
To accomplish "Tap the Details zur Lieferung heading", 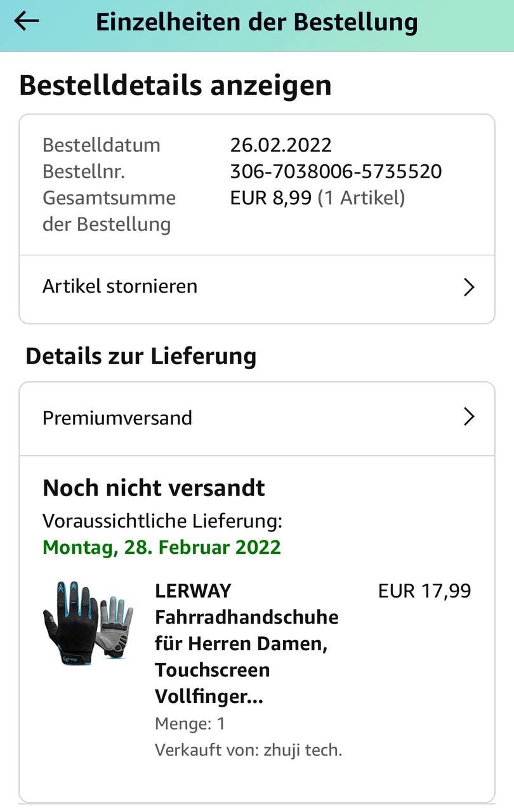I will point(141,356).
